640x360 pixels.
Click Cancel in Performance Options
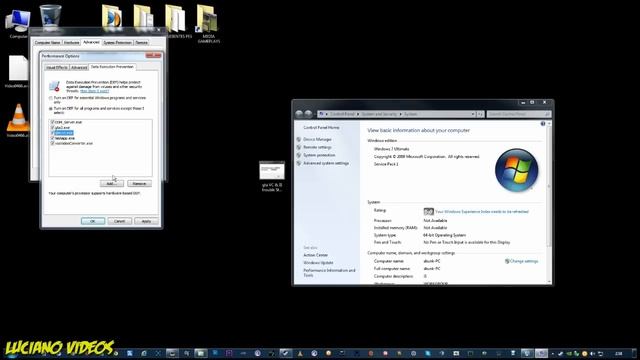[119, 221]
